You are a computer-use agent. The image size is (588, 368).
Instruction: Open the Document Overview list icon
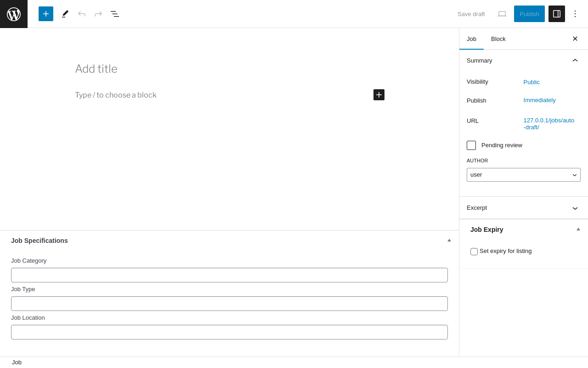tap(115, 14)
